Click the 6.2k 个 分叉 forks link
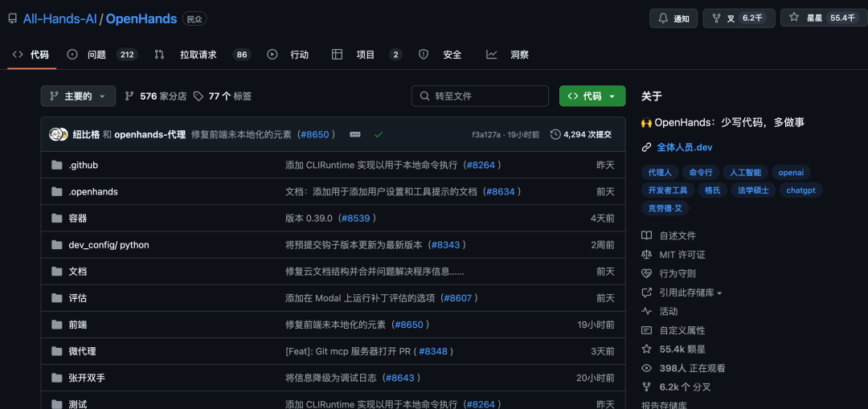This screenshot has width=868, height=409. point(685,387)
